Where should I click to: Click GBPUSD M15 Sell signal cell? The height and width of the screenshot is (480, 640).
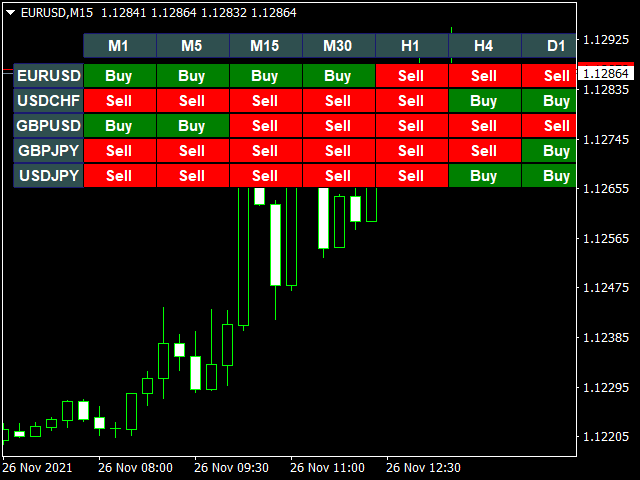pos(266,126)
